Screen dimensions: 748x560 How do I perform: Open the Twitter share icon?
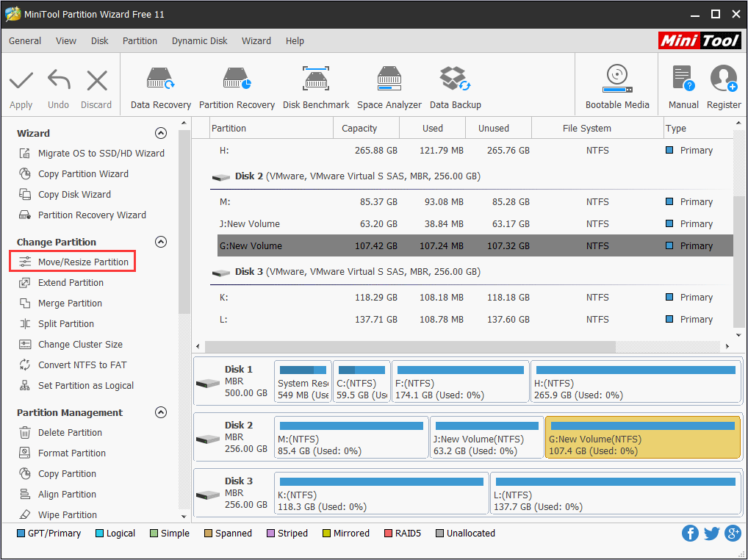pyautogui.click(x=711, y=534)
